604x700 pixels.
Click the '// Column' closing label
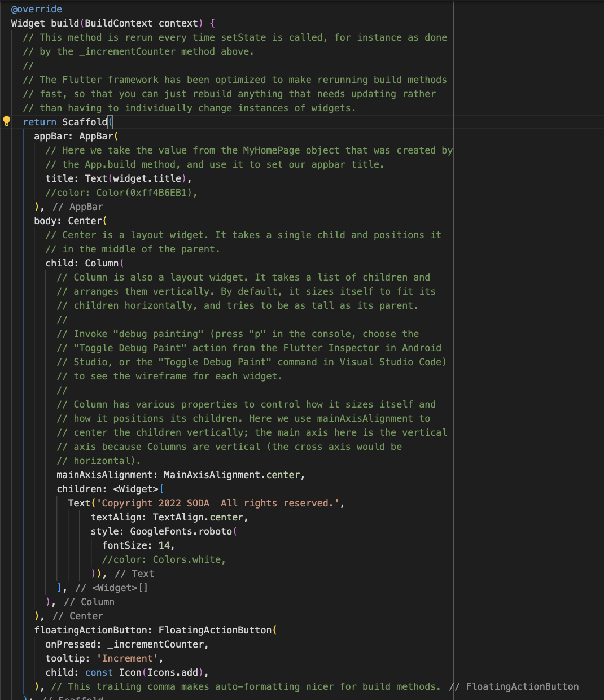tap(89, 602)
